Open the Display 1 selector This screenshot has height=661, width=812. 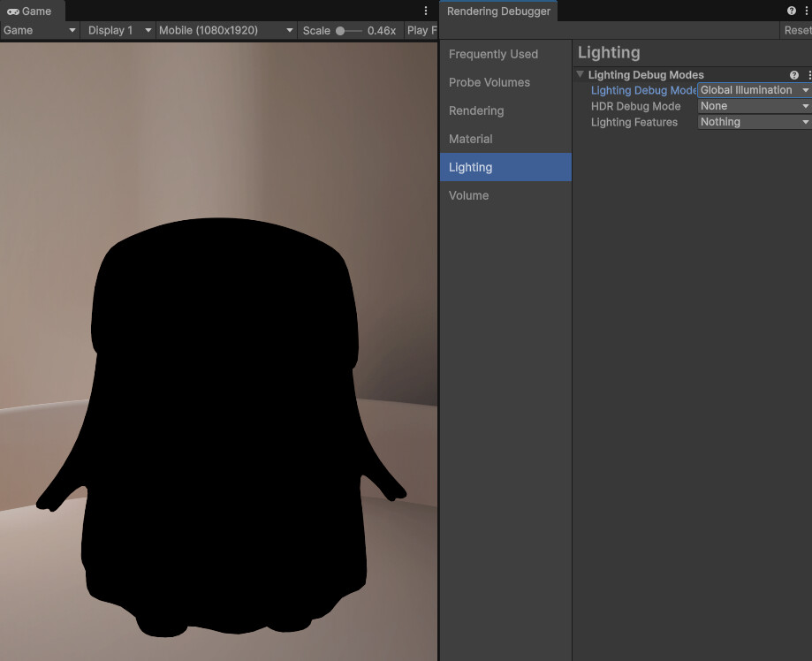118,30
